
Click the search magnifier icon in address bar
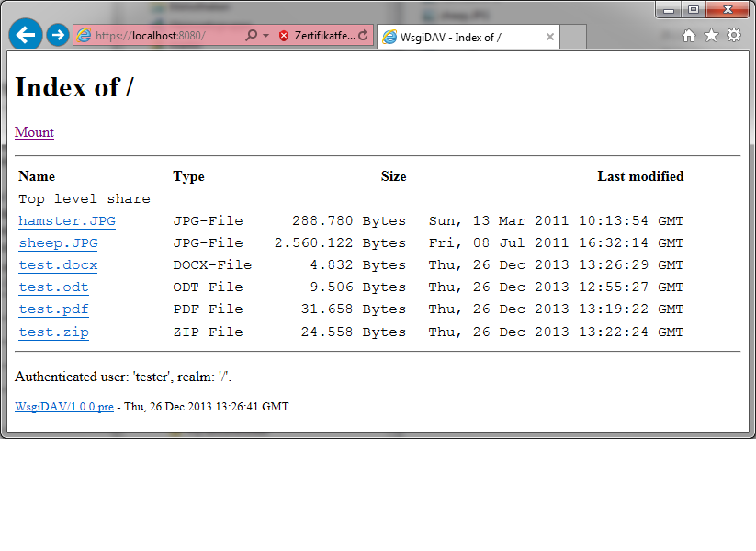(251, 36)
